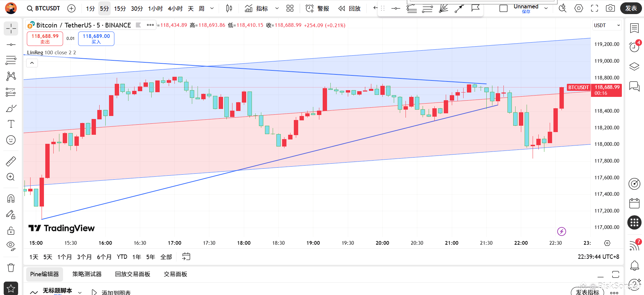Expand the favorite indicators dropdown arrow
This screenshot has height=295, width=644.
pos(277,8)
